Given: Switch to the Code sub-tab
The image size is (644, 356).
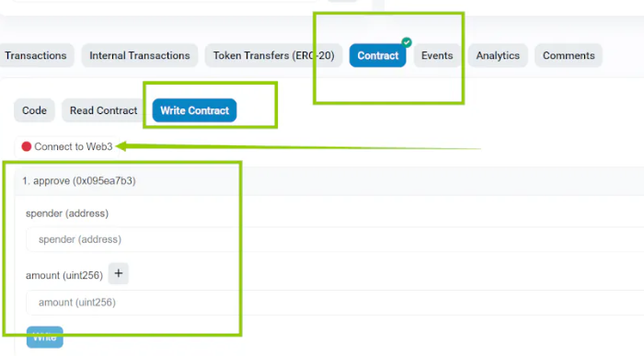Looking at the screenshot, I should (34, 110).
